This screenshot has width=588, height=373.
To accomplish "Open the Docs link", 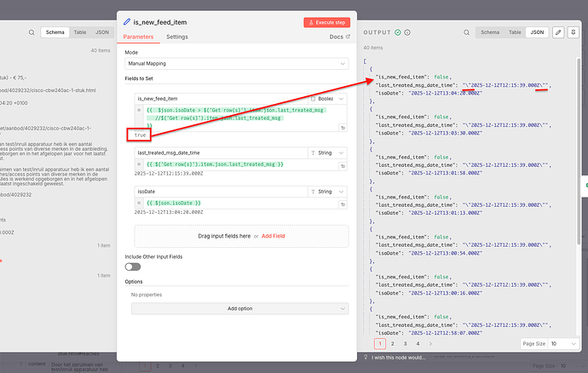I will click(337, 37).
